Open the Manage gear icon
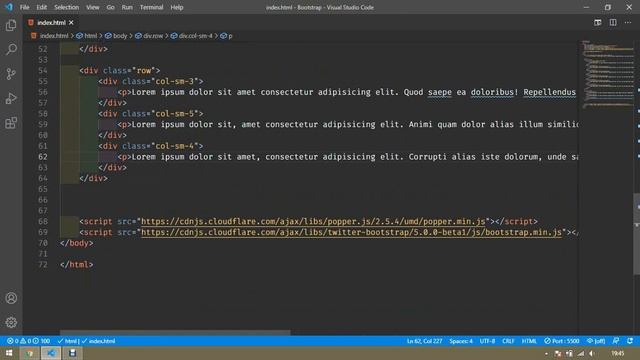 (x=11, y=322)
